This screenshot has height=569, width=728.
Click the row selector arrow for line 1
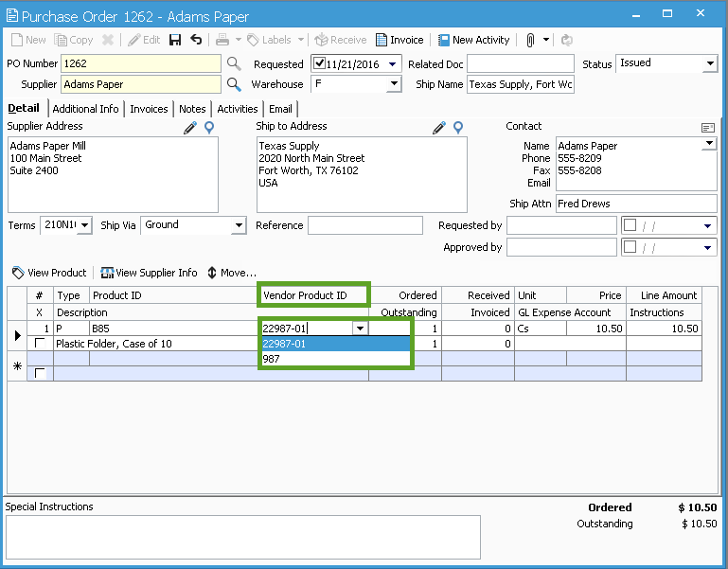(17, 335)
